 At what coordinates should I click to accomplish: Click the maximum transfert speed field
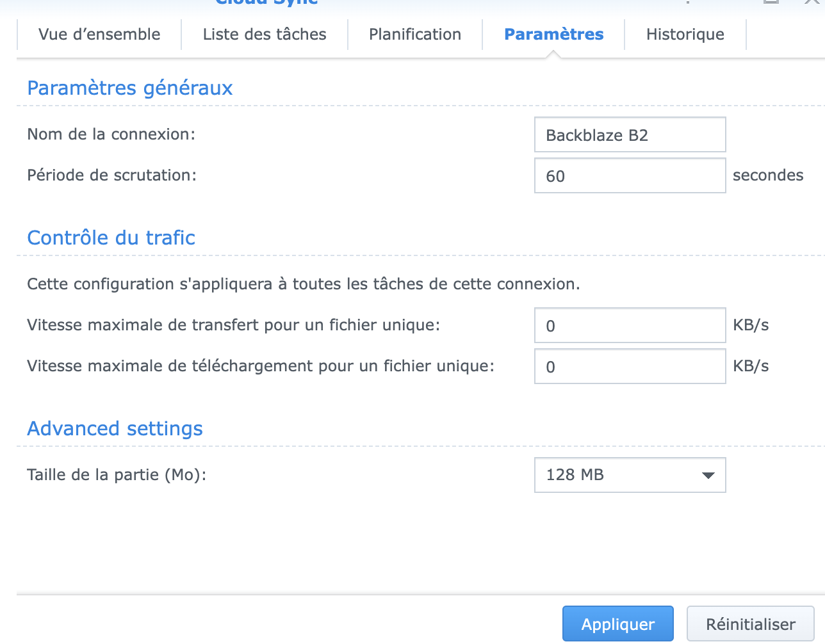tap(630, 326)
